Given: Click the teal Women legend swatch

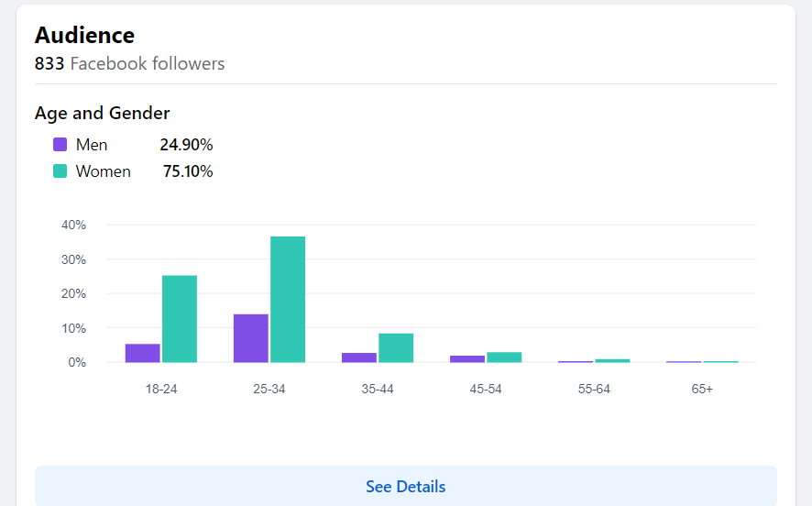Looking at the screenshot, I should [x=60, y=171].
